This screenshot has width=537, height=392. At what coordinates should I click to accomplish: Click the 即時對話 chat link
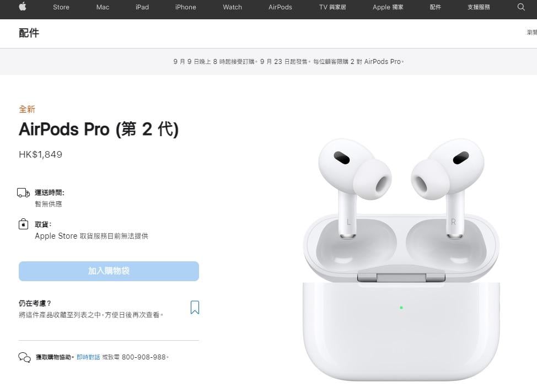click(x=88, y=357)
